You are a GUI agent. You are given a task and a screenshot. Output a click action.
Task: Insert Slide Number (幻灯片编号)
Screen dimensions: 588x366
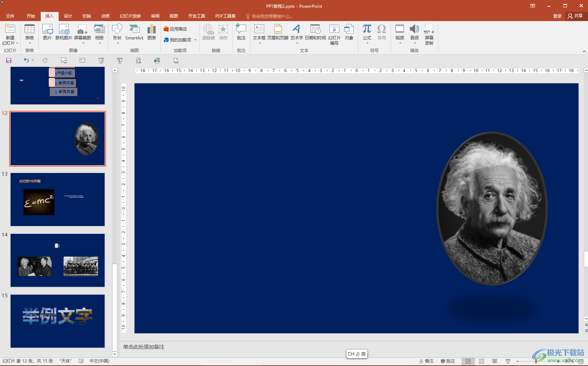pyautogui.click(x=334, y=34)
